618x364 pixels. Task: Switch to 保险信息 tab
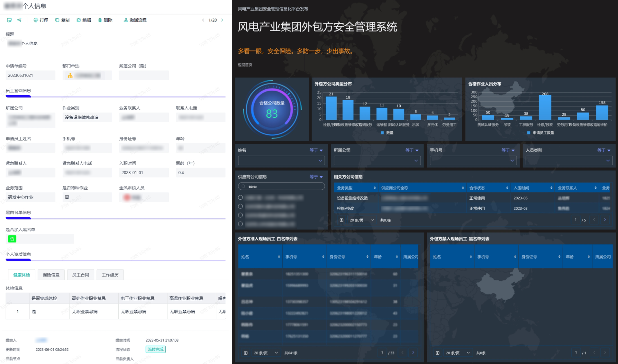(x=51, y=275)
